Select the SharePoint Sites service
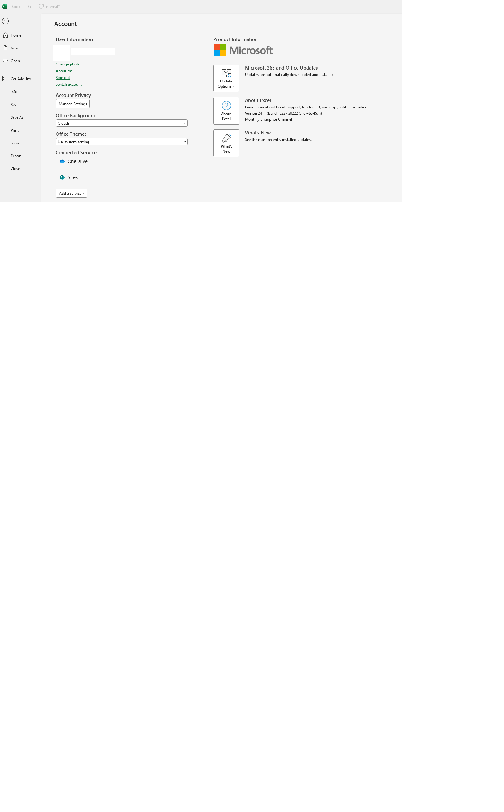This screenshot has height=812, width=504. coord(68,177)
